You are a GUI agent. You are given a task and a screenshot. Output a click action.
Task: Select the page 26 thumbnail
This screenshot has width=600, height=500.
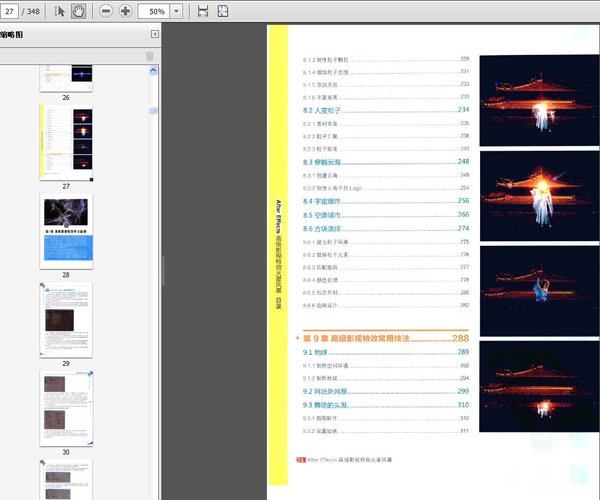point(66,76)
